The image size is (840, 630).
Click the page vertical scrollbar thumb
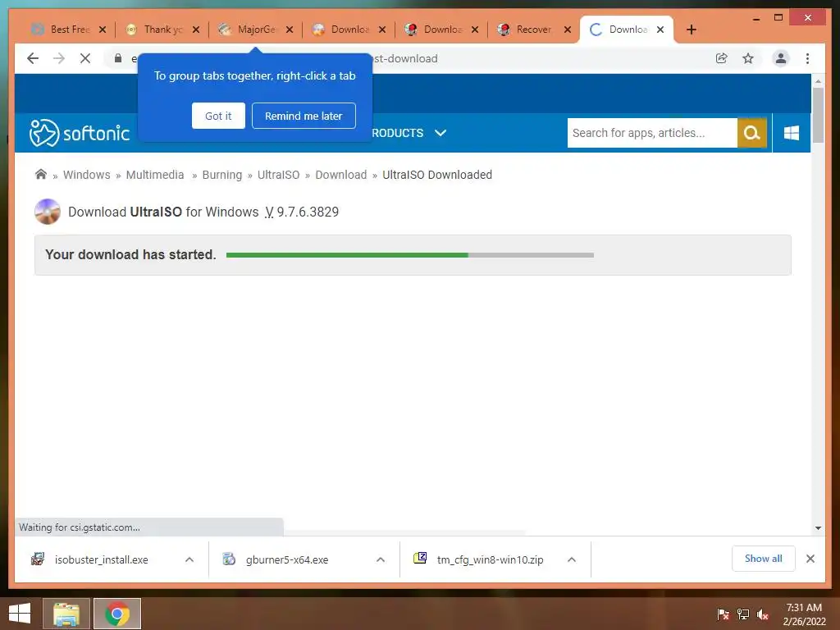click(x=818, y=115)
